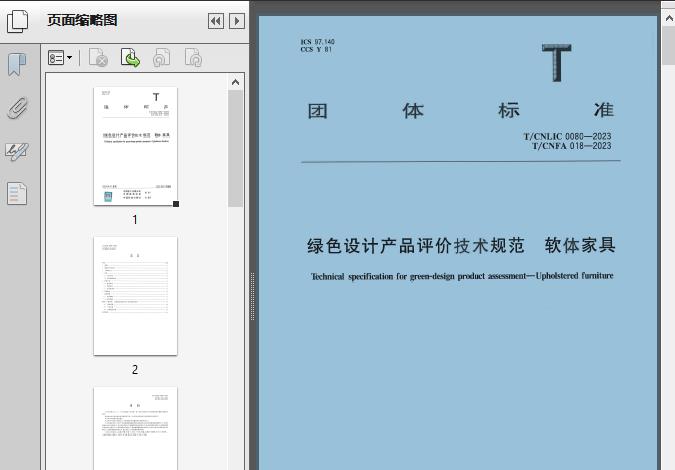The width and height of the screenshot is (675, 470).
Task: Click the "ICS 97.140" text
Action: tap(317, 42)
